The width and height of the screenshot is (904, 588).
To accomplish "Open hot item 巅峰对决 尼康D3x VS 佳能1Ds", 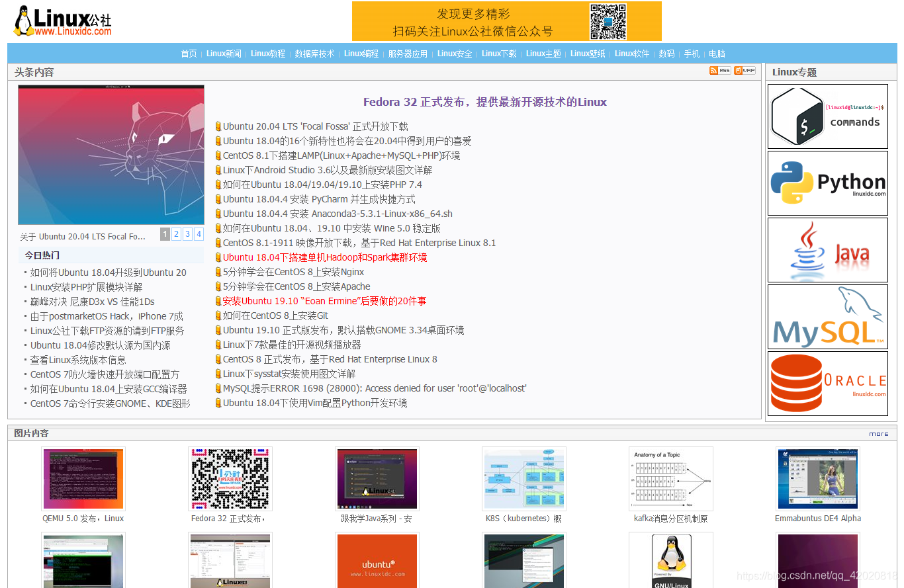I will point(93,302).
